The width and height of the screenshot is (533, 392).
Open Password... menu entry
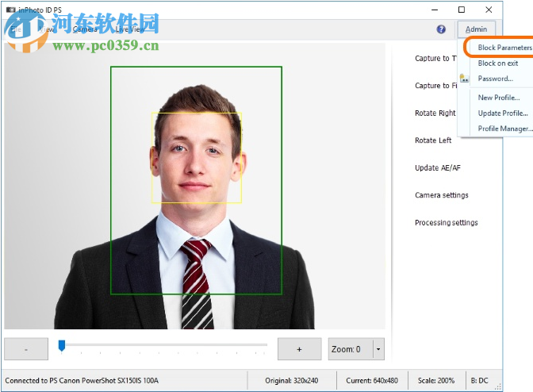coord(495,79)
